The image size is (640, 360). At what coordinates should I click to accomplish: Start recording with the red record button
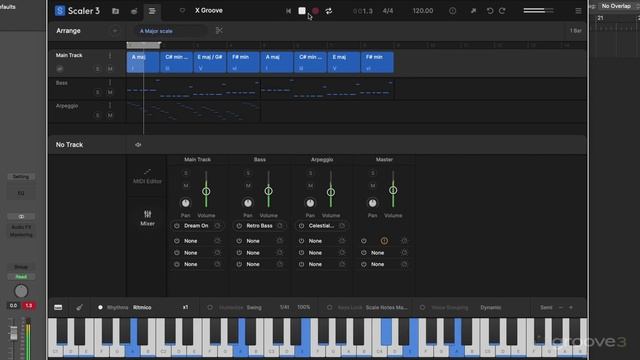[315, 11]
